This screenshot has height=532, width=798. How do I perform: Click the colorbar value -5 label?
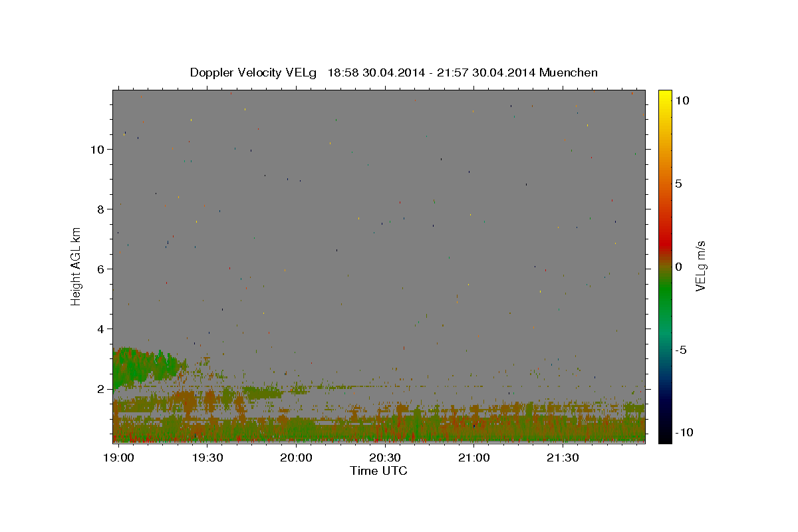[x=682, y=350]
